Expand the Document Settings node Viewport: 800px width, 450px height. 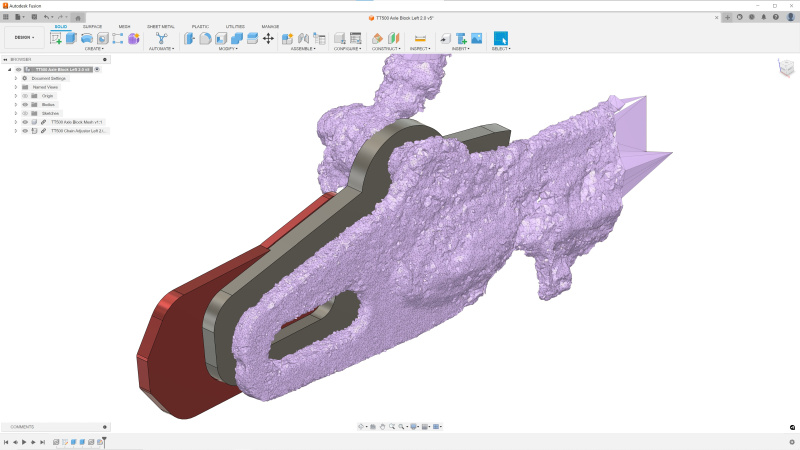coord(15,78)
